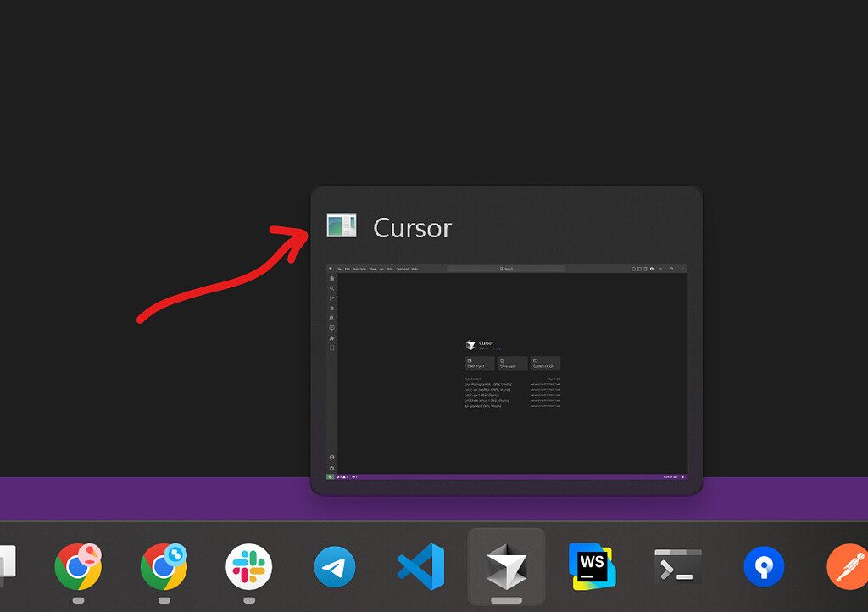Toggle the bottom panel visibility
Screen dimensions: 868x612
[639, 269]
